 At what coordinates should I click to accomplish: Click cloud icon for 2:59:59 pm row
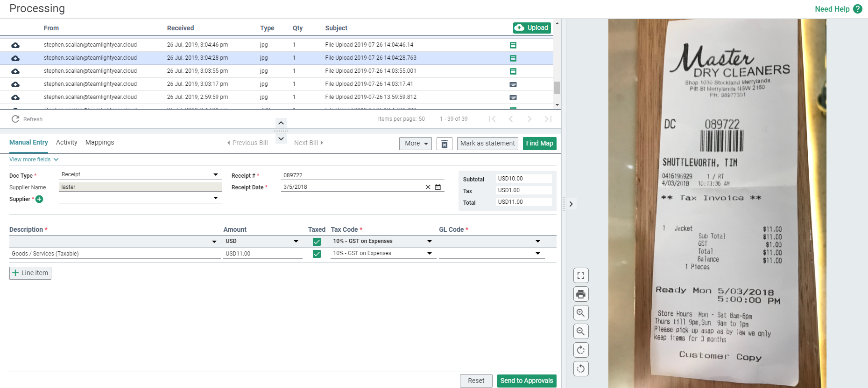(x=15, y=97)
